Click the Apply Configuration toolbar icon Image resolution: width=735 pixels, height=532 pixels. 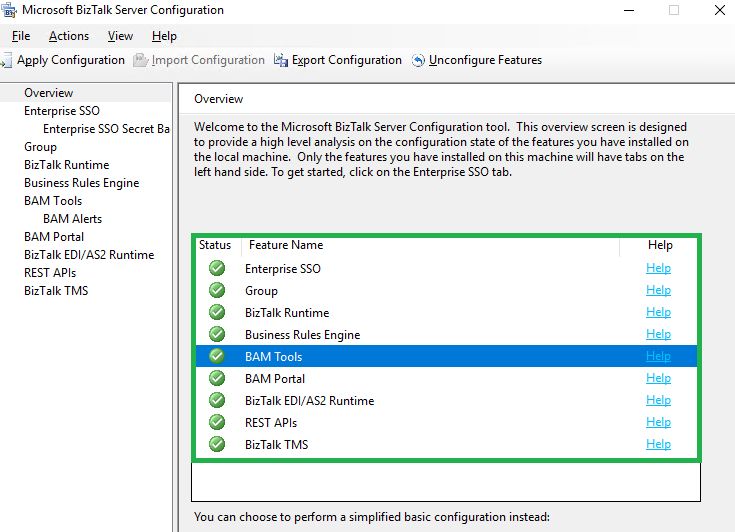click(x=6, y=60)
